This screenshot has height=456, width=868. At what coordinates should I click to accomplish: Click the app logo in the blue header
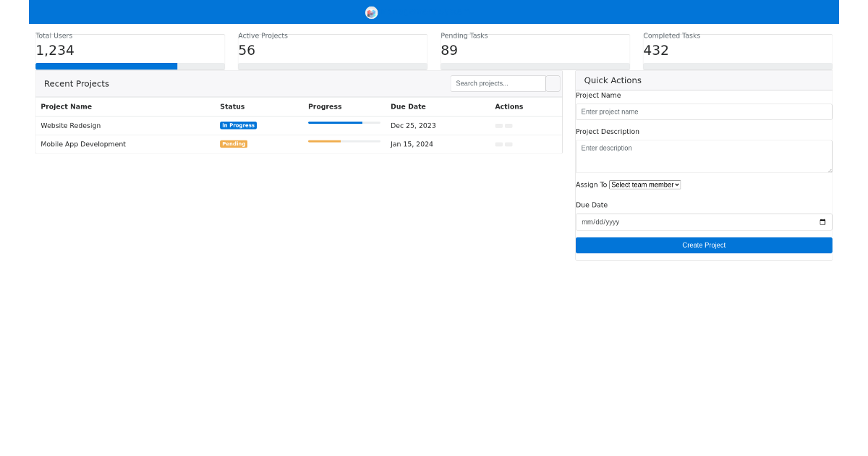(x=371, y=12)
